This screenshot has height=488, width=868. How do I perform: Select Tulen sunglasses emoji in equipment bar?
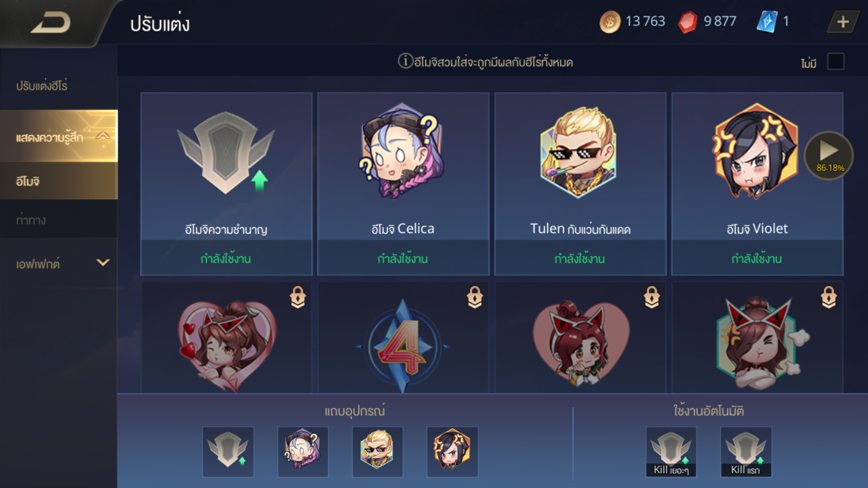coord(377,451)
